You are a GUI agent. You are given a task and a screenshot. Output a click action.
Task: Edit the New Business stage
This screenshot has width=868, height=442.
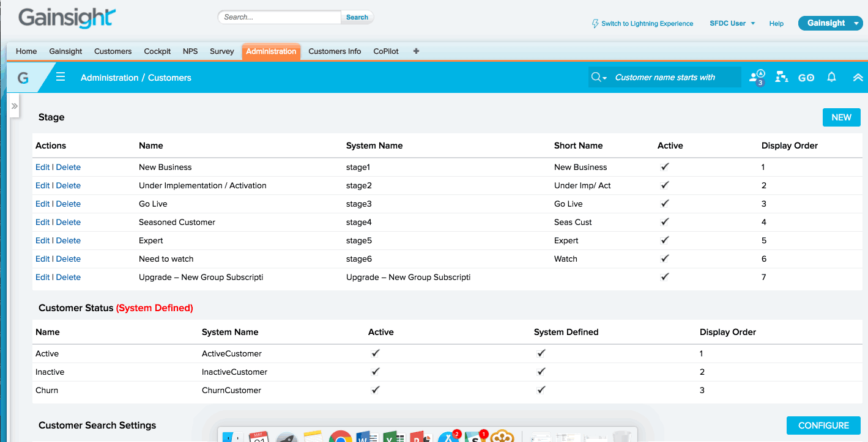click(x=43, y=167)
